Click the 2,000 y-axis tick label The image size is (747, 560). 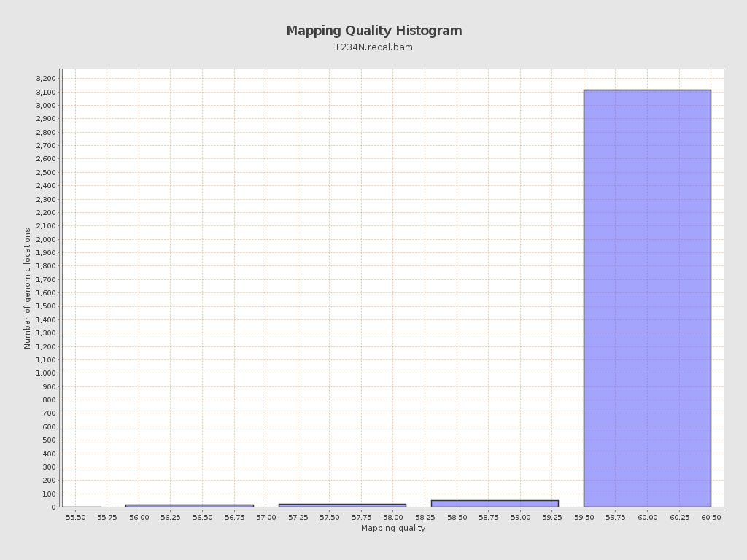click(45, 239)
